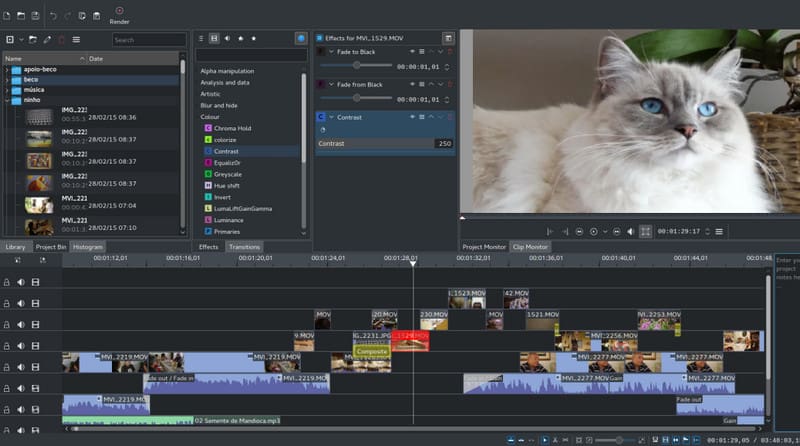This screenshot has height=446, width=800.
Task: Delete selected bin clip
Action: tap(61, 39)
